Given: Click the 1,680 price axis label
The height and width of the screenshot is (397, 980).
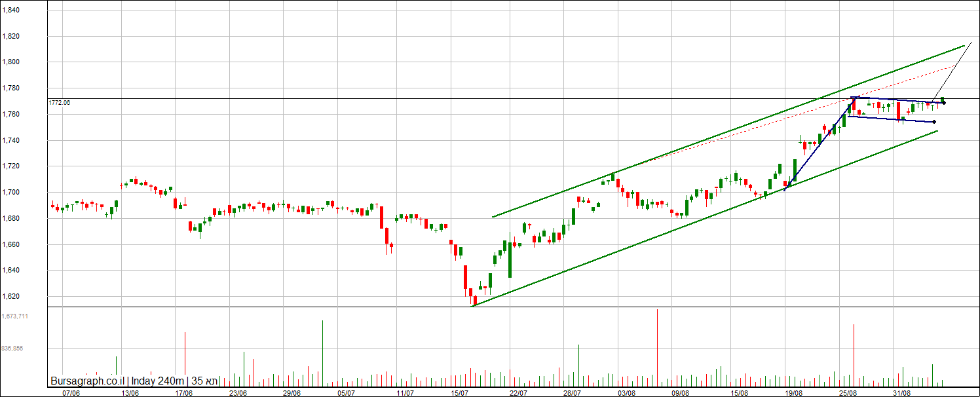Looking at the screenshot, I should click(10, 219).
